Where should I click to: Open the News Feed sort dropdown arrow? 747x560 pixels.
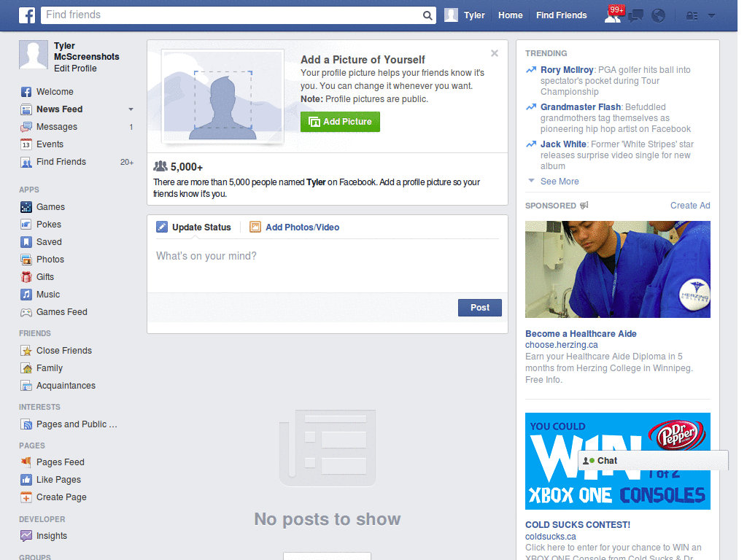[131, 109]
